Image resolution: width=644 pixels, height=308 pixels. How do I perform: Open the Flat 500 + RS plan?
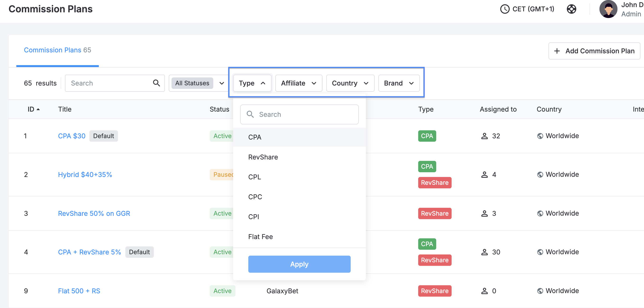(x=79, y=291)
